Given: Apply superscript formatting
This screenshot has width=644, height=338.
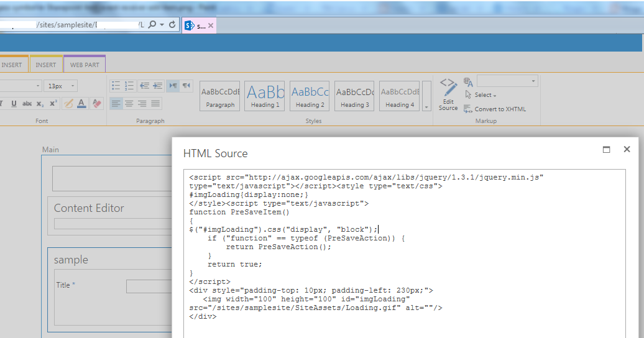Looking at the screenshot, I should coord(53,104).
